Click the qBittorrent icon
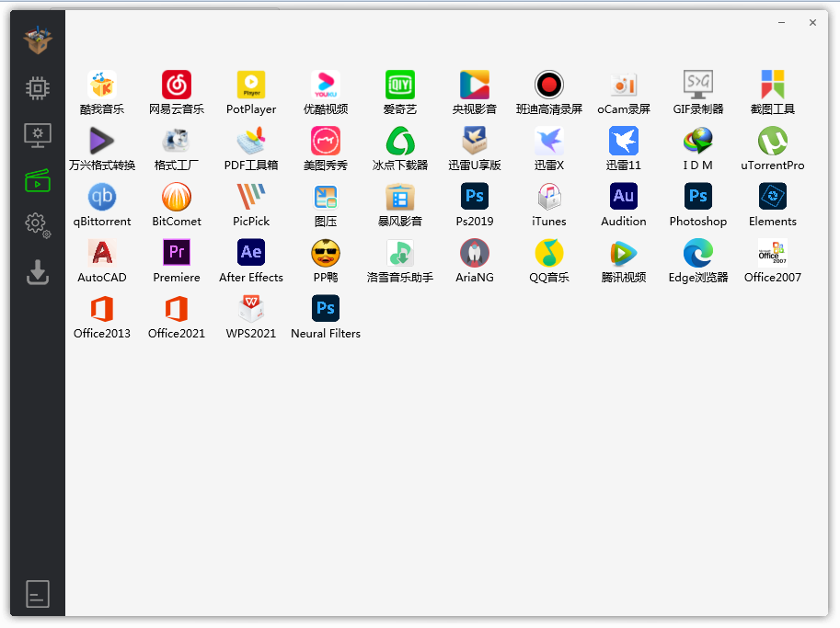Viewport: 840px width, 628px height. point(102,198)
